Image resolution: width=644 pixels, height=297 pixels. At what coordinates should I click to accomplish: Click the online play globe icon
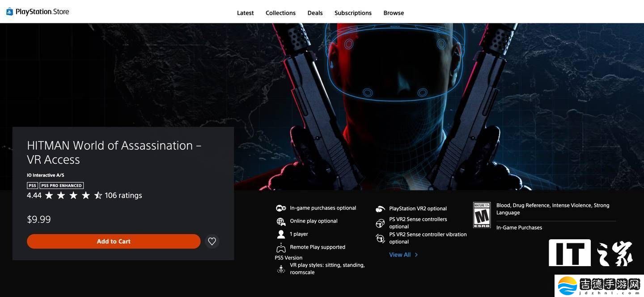pos(281,221)
